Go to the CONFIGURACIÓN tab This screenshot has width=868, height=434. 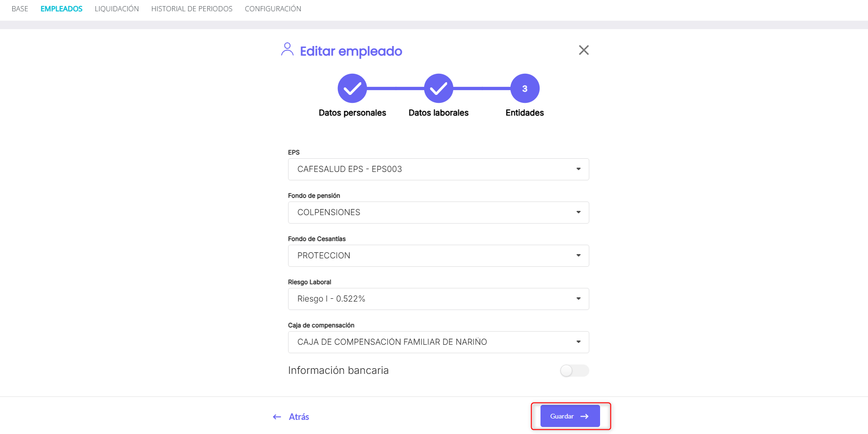pos(273,9)
